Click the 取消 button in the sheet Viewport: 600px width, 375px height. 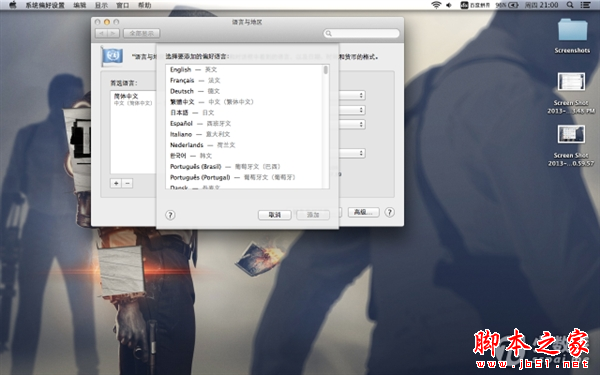click(275, 215)
